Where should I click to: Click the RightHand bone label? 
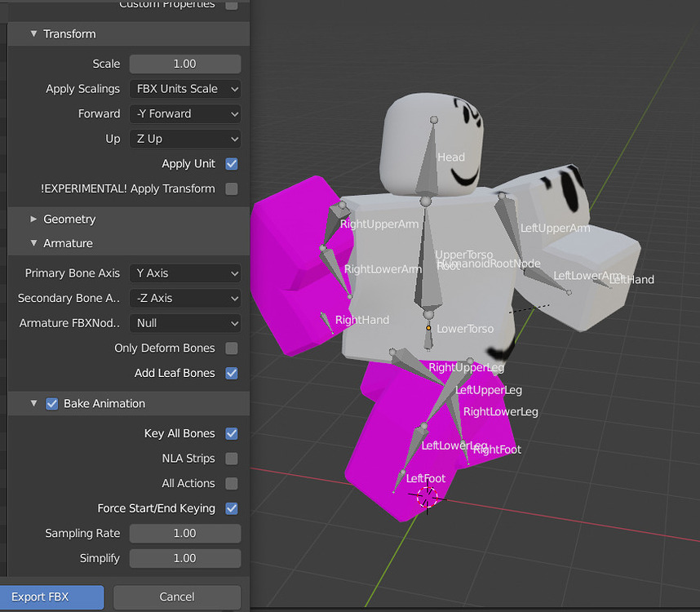(362, 320)
